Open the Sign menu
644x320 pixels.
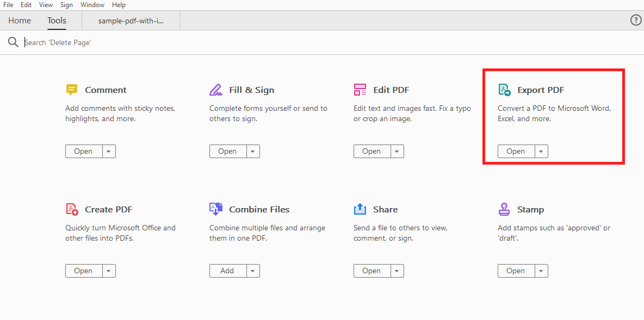66,4
